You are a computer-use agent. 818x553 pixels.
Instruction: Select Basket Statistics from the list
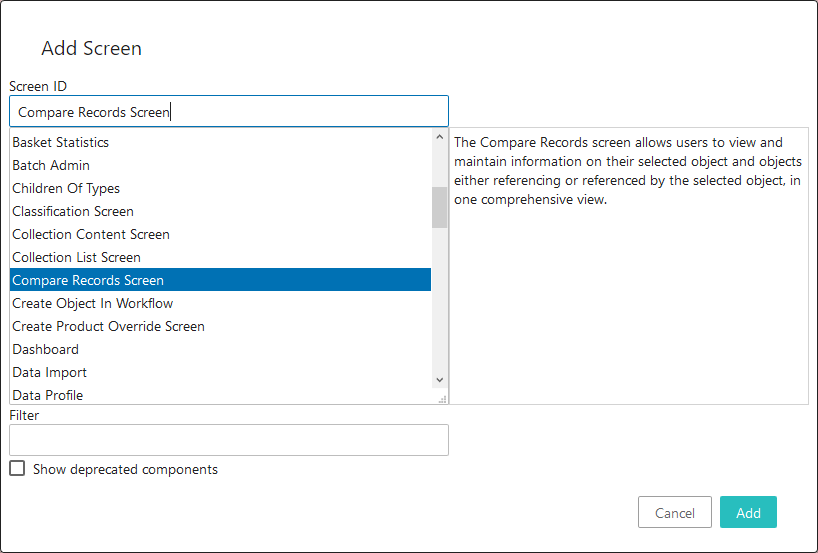pyautogui.click(x=220, y=142)
